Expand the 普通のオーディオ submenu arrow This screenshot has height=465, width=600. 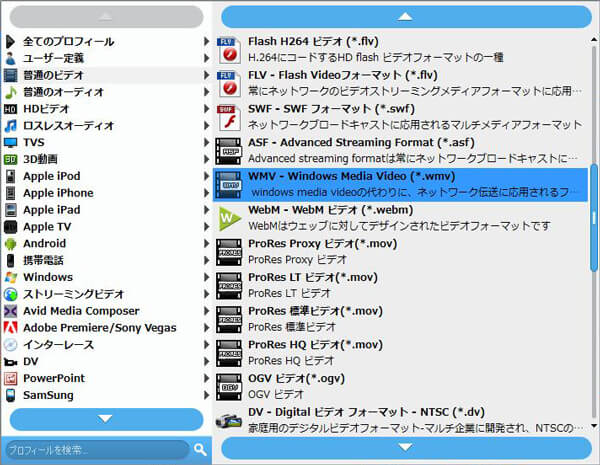[206, 92]
